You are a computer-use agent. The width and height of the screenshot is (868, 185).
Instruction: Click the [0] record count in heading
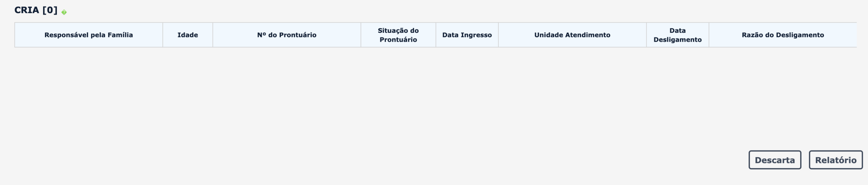50,10
